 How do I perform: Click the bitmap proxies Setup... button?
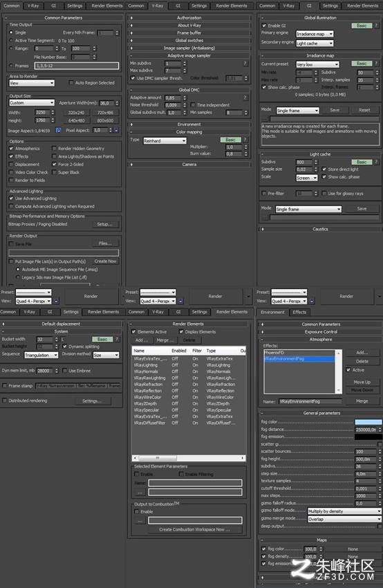point(104,224)
